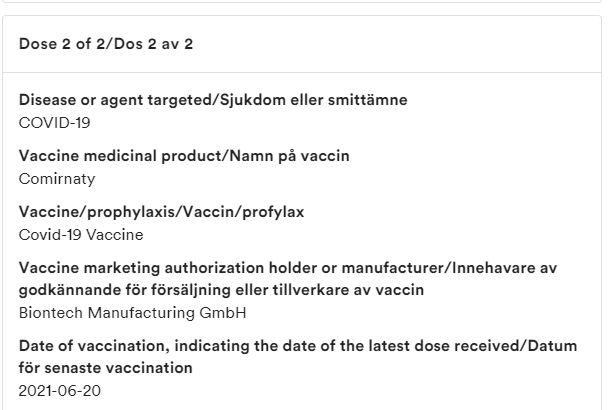
Task: Click the "Covid-19 Vaccine" value
Action: [x=81, y=235]
